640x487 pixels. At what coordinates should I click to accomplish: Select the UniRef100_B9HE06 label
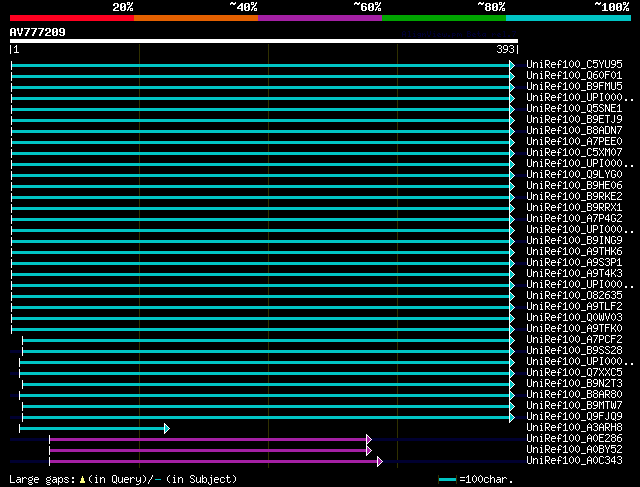[574, 186]
